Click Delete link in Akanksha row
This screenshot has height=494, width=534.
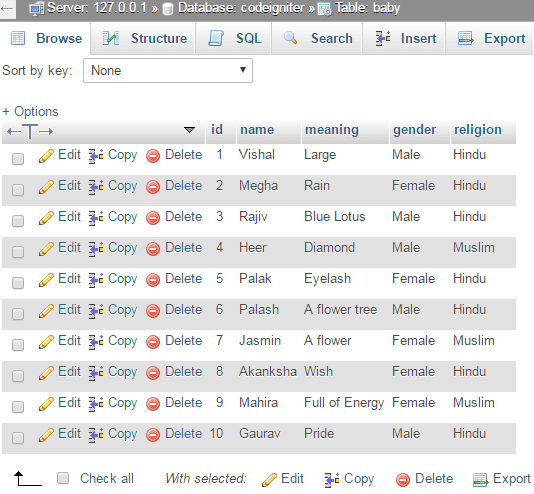coord(184,372)
